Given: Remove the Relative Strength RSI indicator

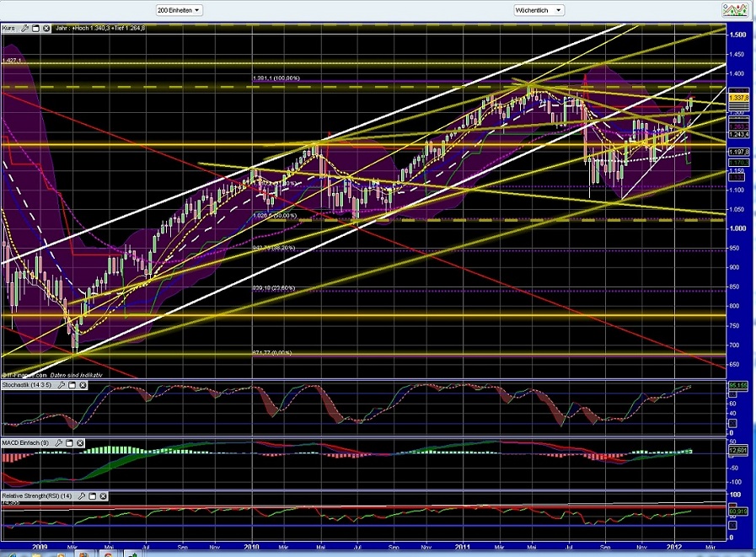Looking at the screenshot, I should (103, 495).
